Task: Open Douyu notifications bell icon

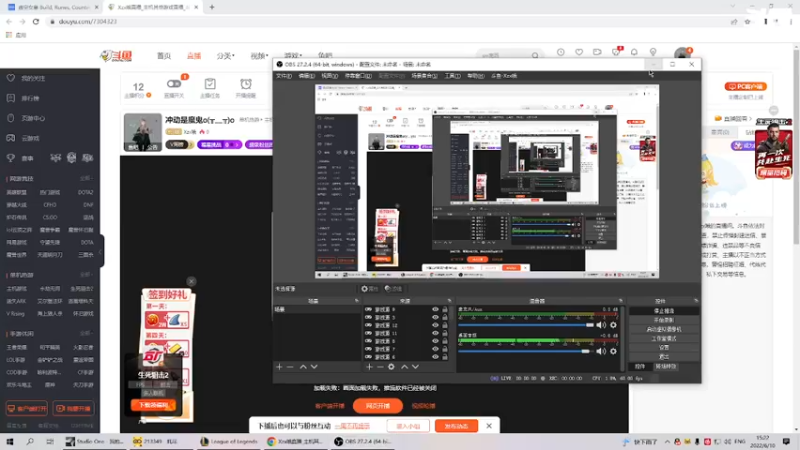Action: click(634, 52)
